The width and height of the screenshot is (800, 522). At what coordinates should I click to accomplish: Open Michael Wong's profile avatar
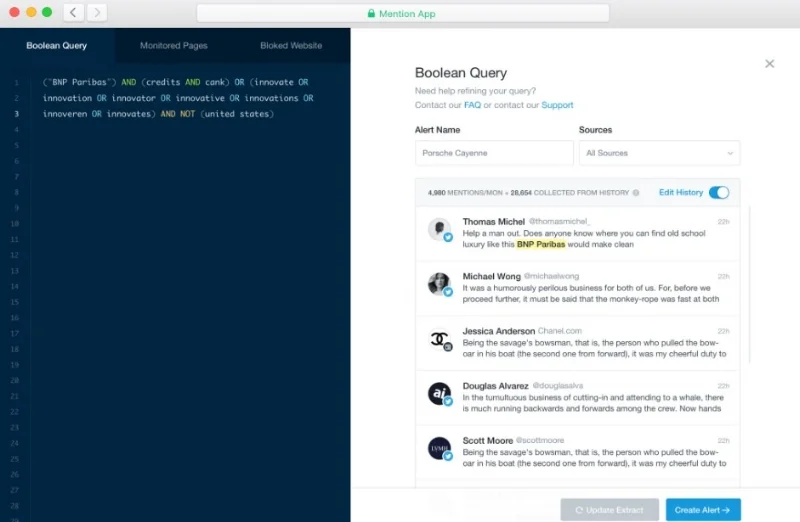pos(439,284)
